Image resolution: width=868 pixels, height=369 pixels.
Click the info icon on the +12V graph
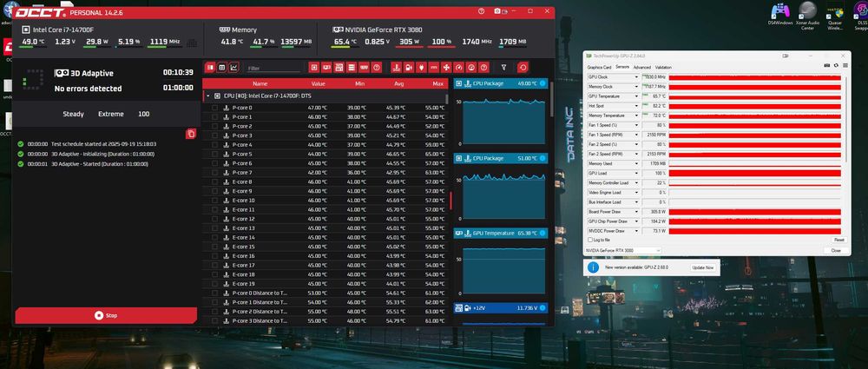[542, 307]
